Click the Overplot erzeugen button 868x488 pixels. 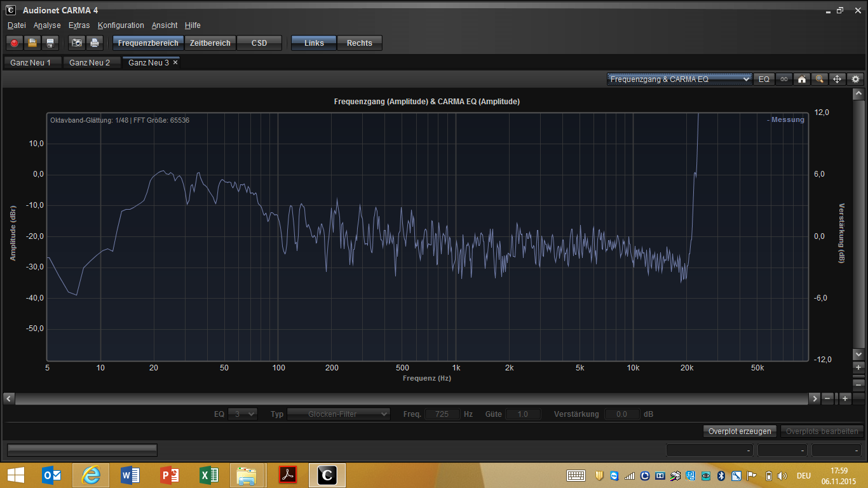coord(740,431)
